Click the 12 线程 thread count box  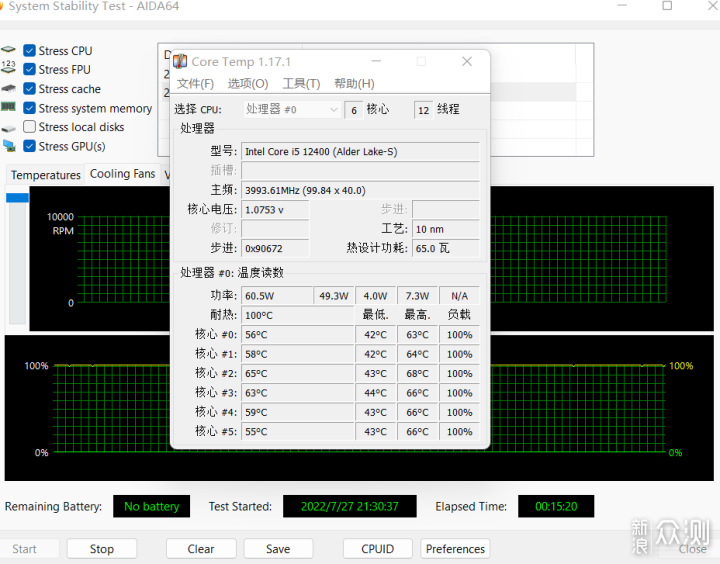pos(423,110)
